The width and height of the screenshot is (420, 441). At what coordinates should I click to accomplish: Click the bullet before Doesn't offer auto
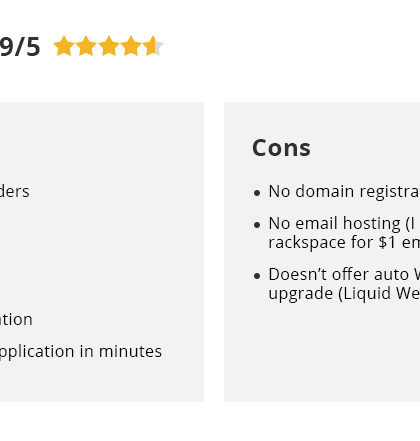tap(257, 276)
